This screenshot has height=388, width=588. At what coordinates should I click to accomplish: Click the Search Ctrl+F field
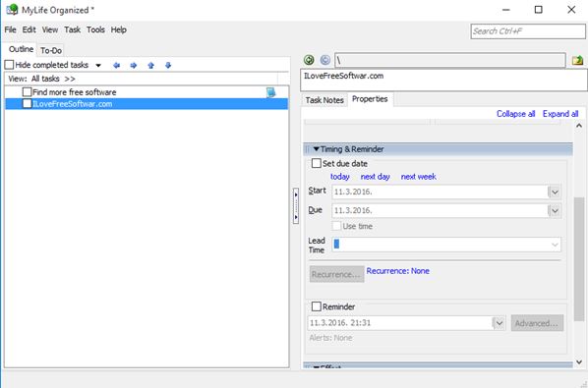528,31
